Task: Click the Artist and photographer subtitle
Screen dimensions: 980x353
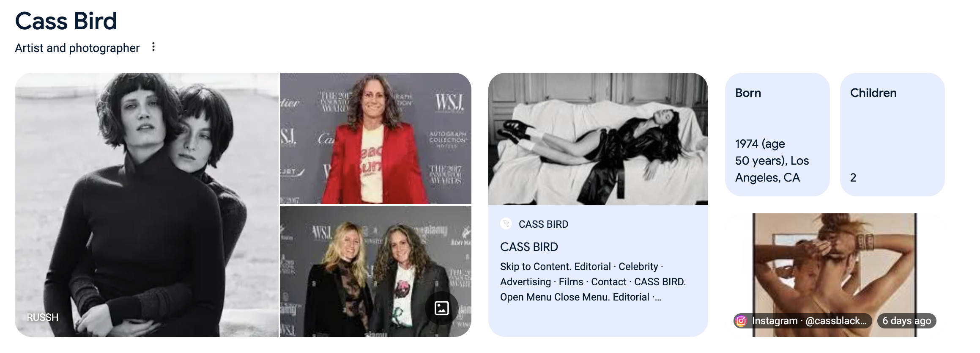Action: point(77,48)
